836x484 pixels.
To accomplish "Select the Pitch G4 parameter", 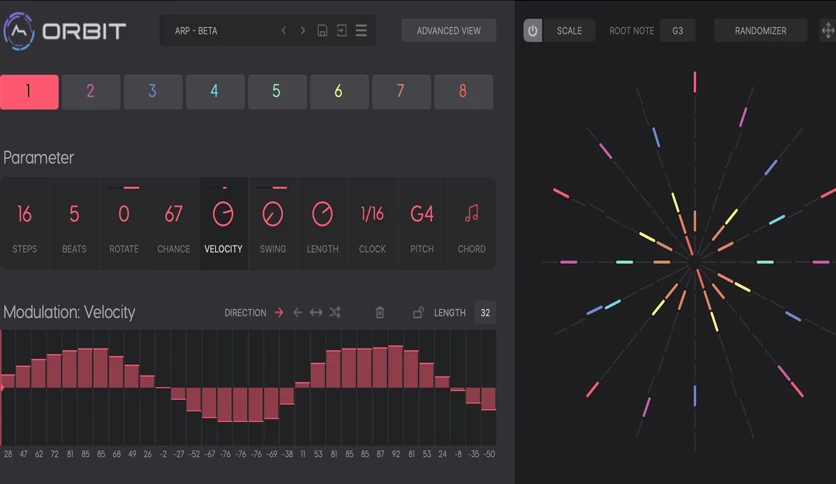I will pyautogui.click(x=422, y=223).
